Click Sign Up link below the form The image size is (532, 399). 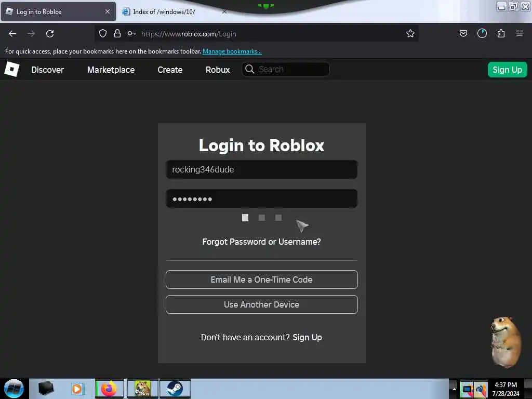pos(307,337)
